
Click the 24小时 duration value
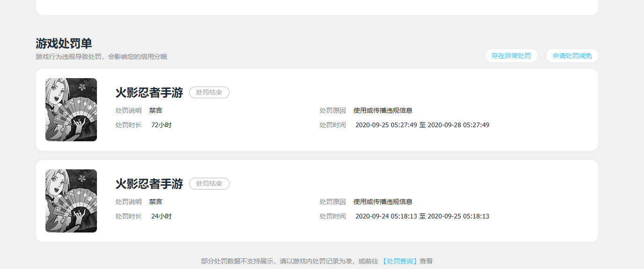(162, 216)
